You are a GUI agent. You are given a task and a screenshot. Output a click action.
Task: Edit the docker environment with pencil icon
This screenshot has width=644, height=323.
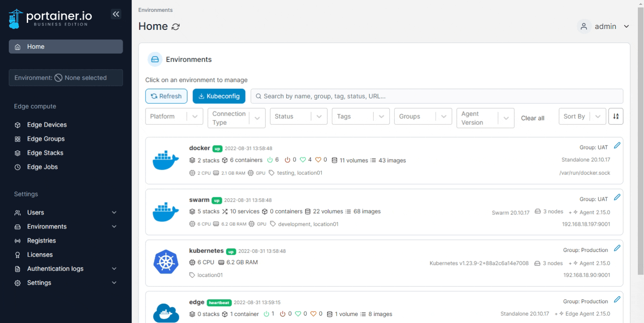pyautogui.click(x=617, y=145)
